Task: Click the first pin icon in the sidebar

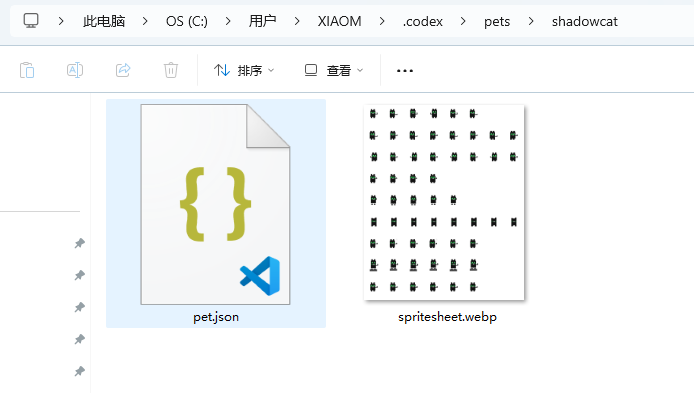Action: coord(80,243)
